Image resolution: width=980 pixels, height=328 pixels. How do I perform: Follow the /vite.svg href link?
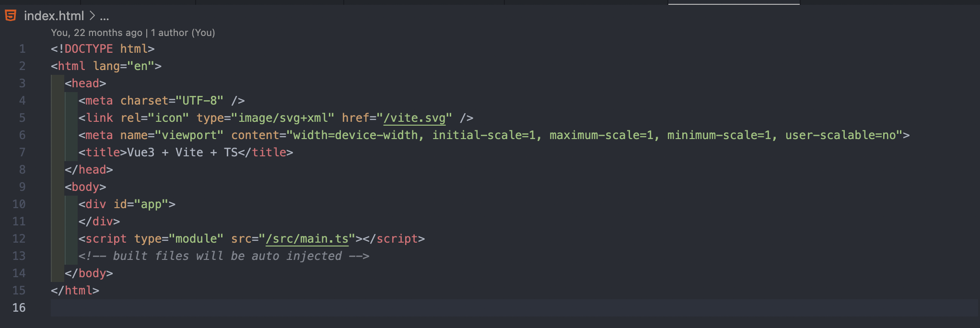click(x=414, y=118)
